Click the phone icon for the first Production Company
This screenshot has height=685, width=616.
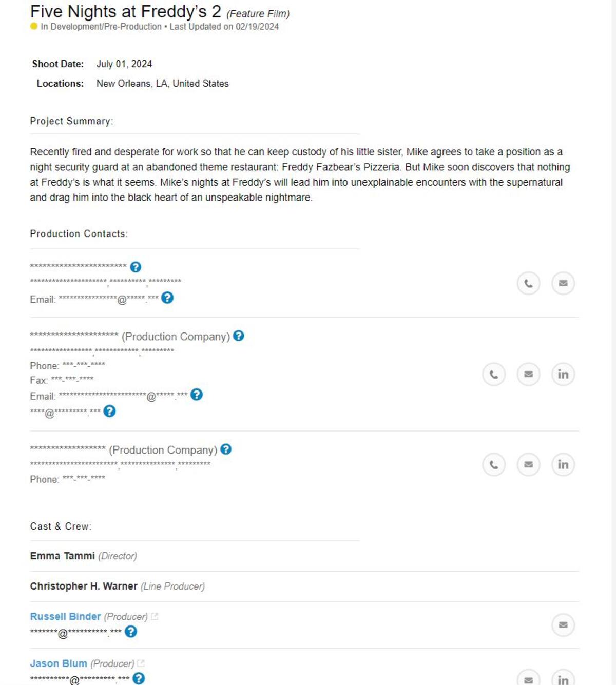[x=494, y=375]
